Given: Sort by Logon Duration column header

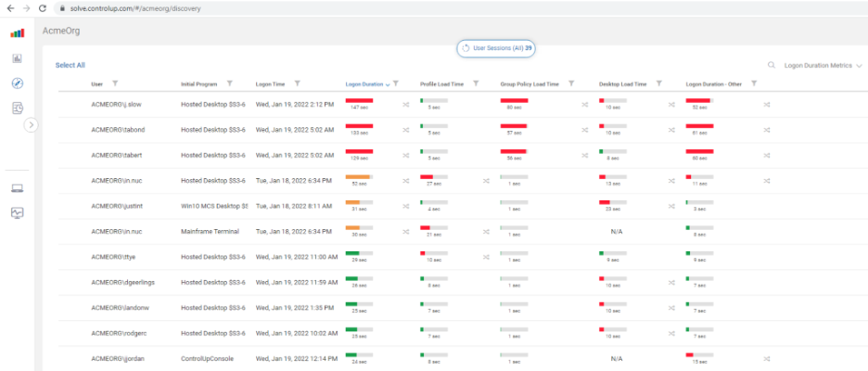Looking at the screenshot, I should click(x=367, y=84).
